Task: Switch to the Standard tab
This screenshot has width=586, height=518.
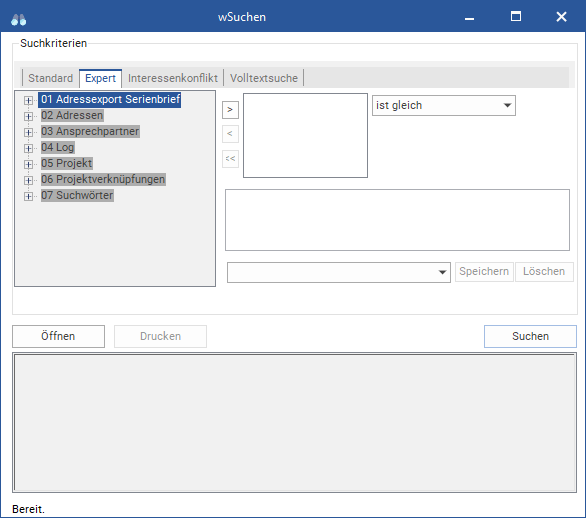Action: [50, 78]
